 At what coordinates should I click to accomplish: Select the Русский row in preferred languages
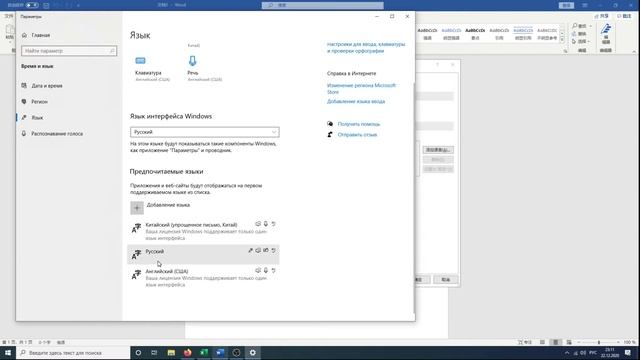(203, 254)
